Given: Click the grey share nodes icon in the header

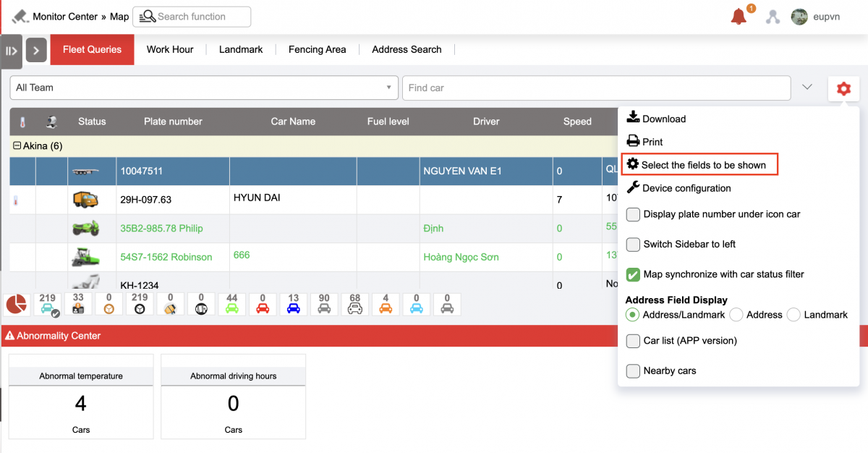Looking at the screenshot, I should [x=773, y=17].
